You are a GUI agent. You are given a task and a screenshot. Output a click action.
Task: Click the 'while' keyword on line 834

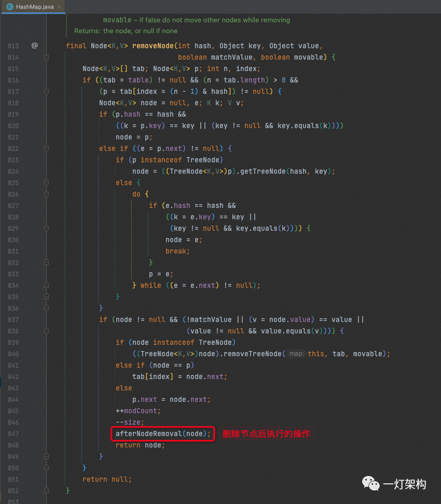pyautogui.click(x=151, y=285)
